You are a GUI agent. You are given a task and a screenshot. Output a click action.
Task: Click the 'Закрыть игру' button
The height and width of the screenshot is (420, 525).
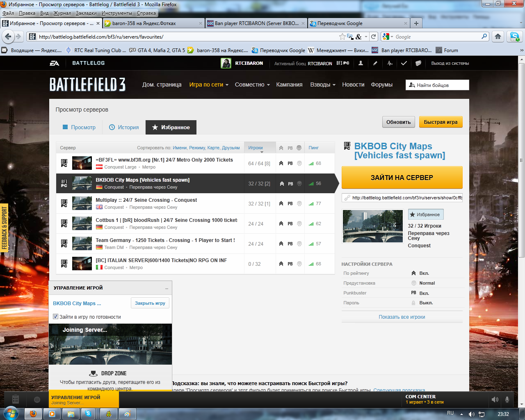[x=150, y=303]
